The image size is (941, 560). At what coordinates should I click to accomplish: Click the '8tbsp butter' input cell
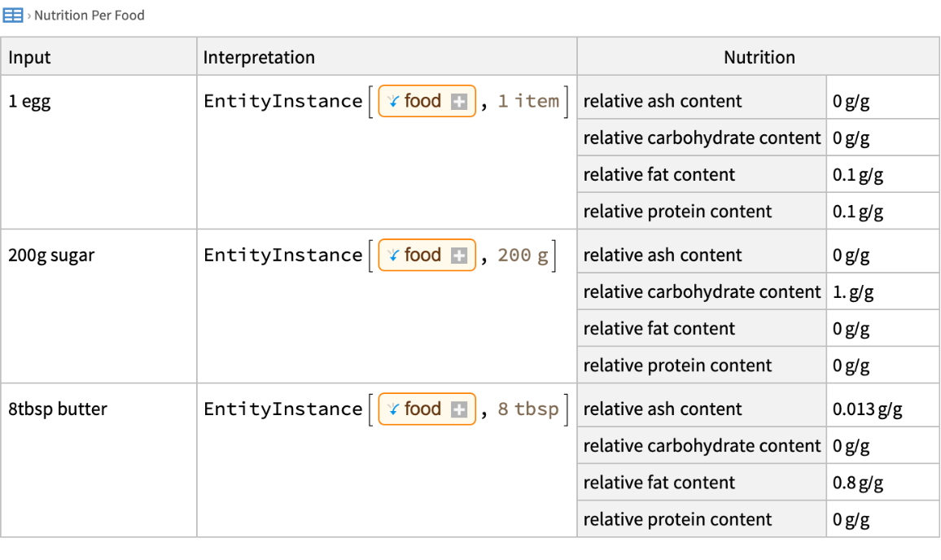point(58,409)
